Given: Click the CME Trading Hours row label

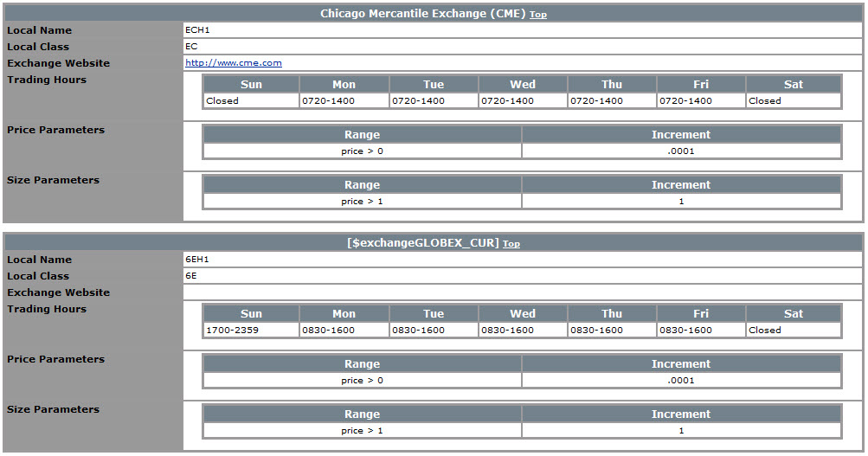Looking at the screenshot, I should coord(47,80).
